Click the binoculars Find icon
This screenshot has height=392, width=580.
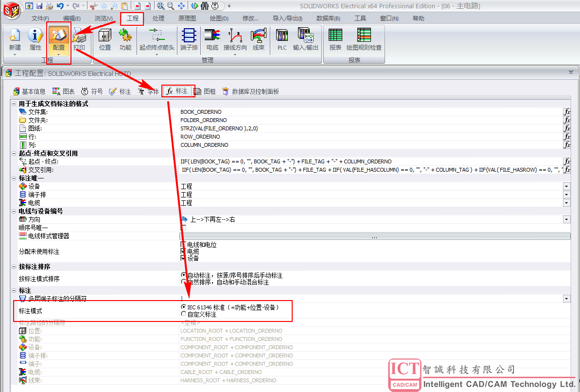pos(205,6)
